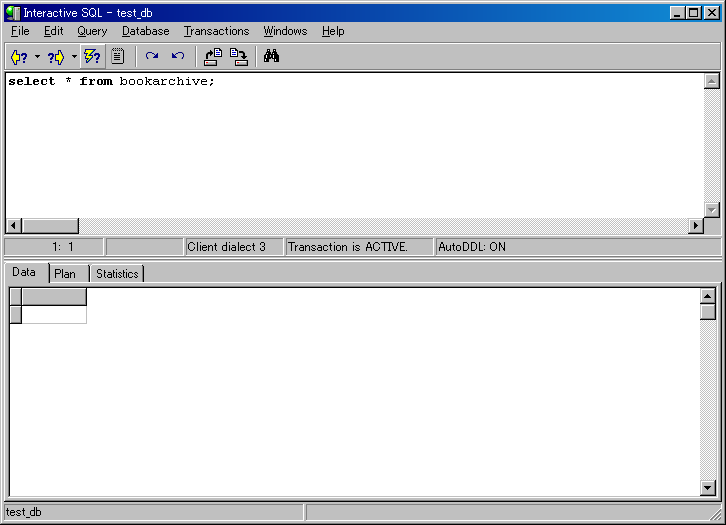Expand the Previous Query dropdown arrow
The width and height of the screenshot is (726, 525).
coord(37,57)
